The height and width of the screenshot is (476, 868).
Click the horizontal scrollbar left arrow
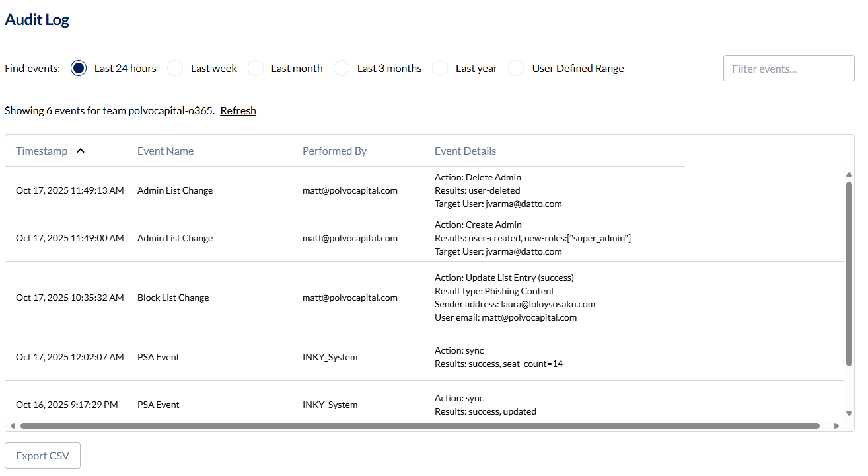pos(13,426)
